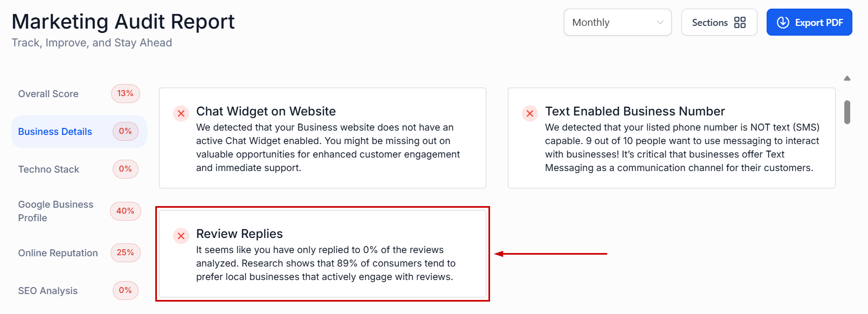Click the red X icon beside Chat Widget on Website
The image size is (868, 314).
pyautogui.click(x=181, y=113)
